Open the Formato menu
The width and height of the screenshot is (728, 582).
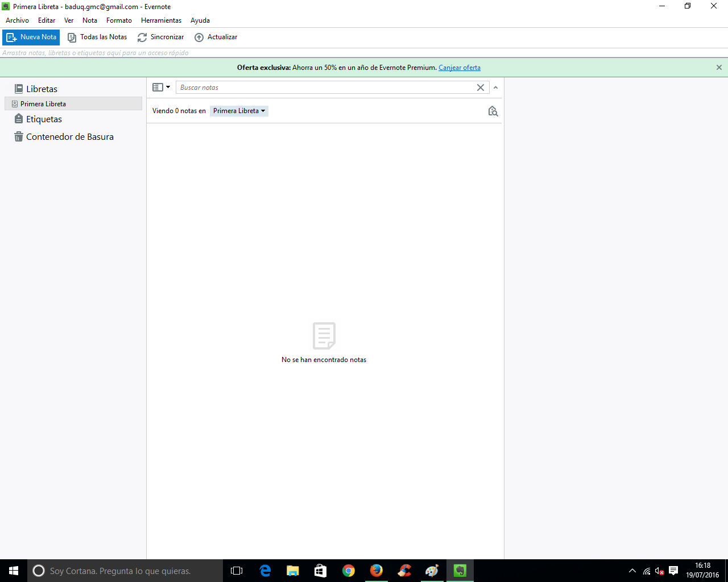pyautogui.click(x=119, y=20)
